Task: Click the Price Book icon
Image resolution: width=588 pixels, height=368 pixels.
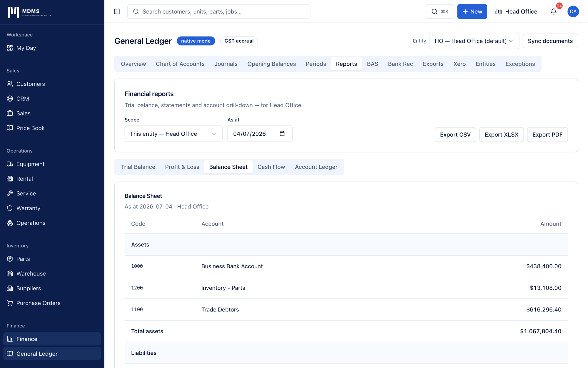Action: 10,128
